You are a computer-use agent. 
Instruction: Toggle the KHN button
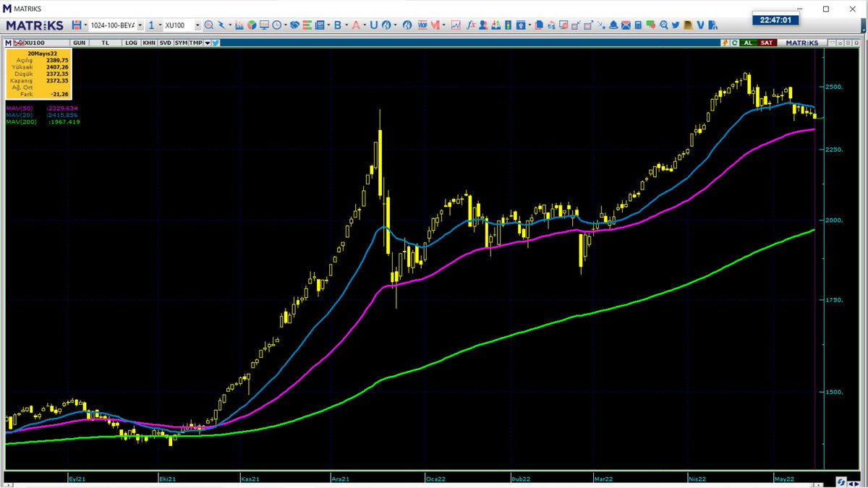click(148, 43)
